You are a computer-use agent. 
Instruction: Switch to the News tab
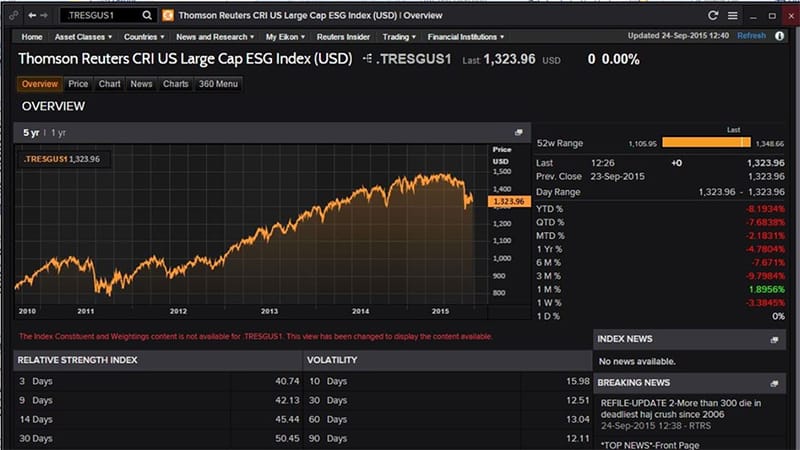point(141,84)
